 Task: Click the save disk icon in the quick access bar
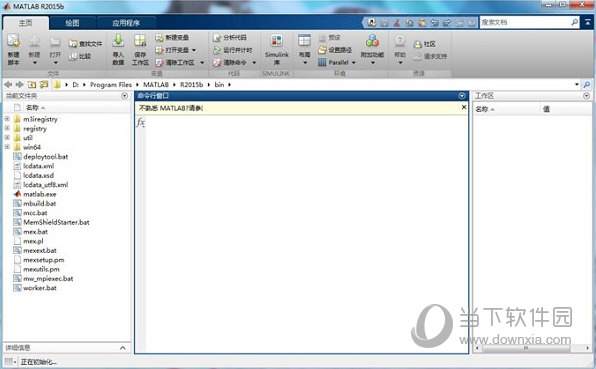click(x=384, y=23)
